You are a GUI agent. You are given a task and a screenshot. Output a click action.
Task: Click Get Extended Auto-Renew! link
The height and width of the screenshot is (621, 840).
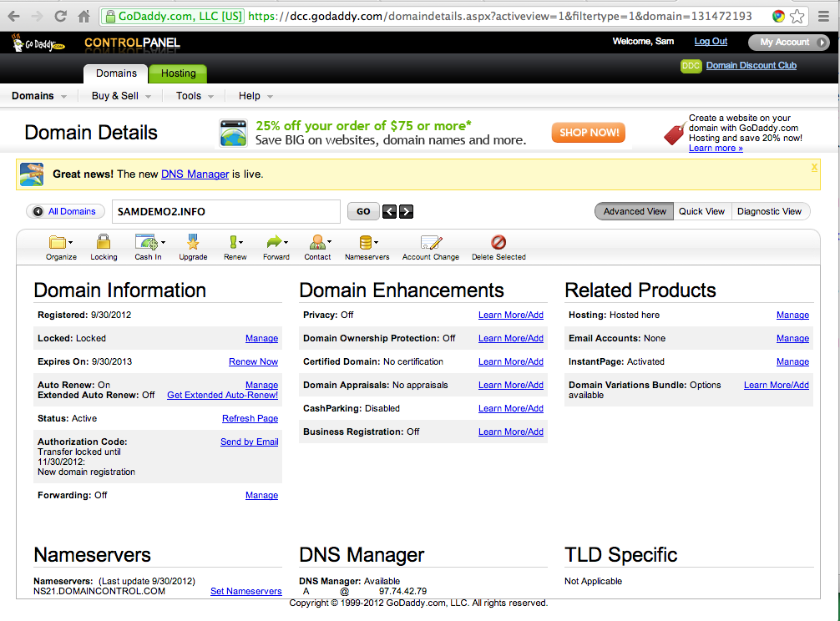tap(222, 395)
